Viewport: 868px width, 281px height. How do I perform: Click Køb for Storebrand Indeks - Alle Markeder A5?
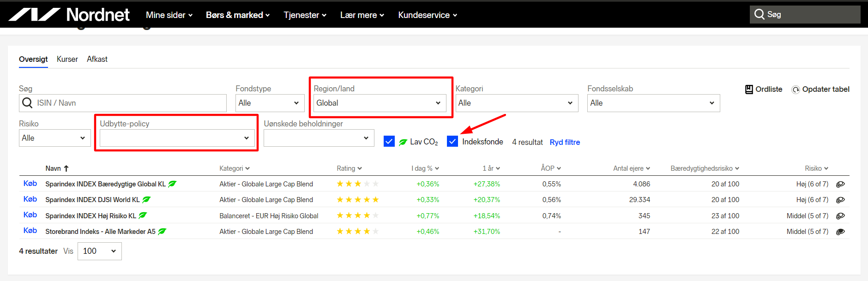[30, 230]
